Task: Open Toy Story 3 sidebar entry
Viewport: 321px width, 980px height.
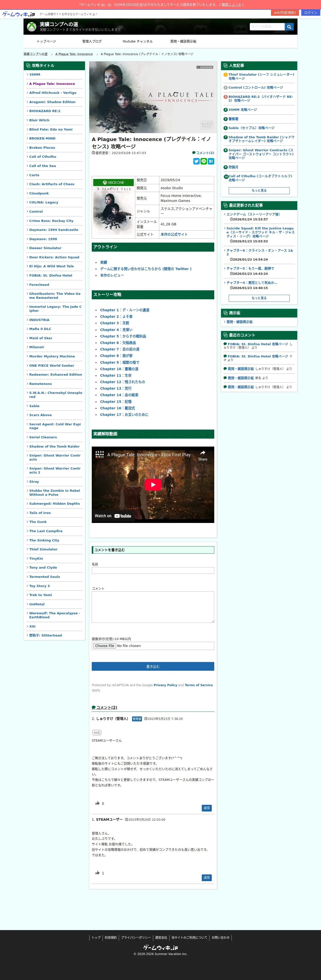Action: click(x=39, y=586)
